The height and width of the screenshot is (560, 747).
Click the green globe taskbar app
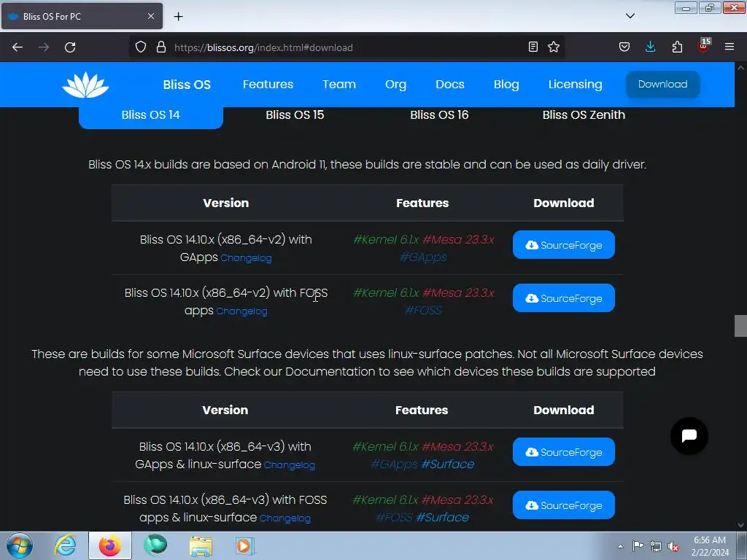tap(155, 545)
